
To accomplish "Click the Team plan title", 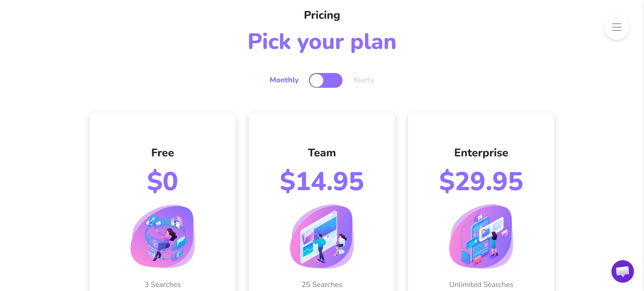I will tap(322, 153).
